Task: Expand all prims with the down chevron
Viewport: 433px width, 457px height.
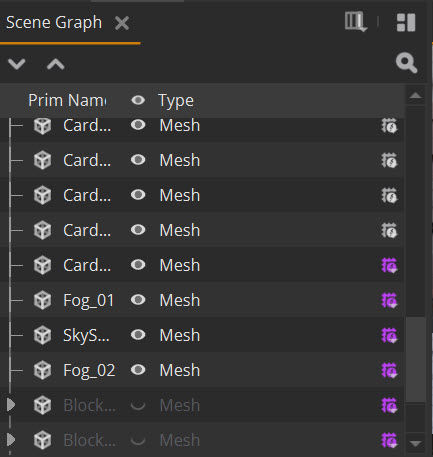Action: point(17,64)
